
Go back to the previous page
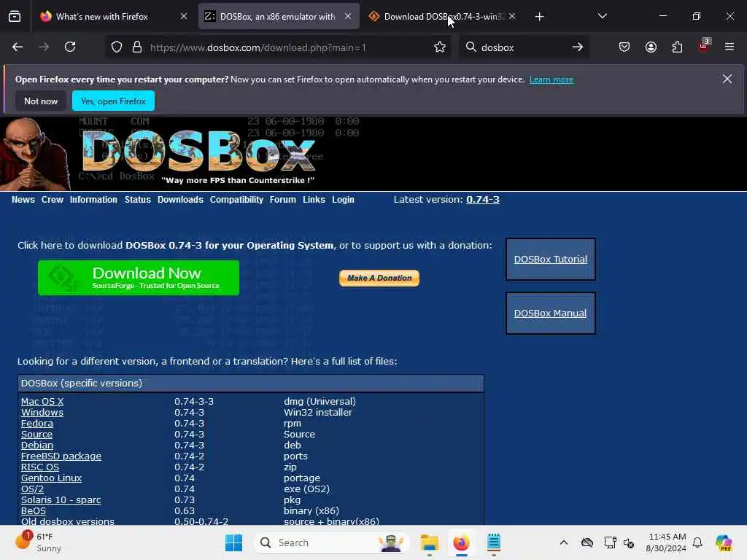(x=18, y=47)
